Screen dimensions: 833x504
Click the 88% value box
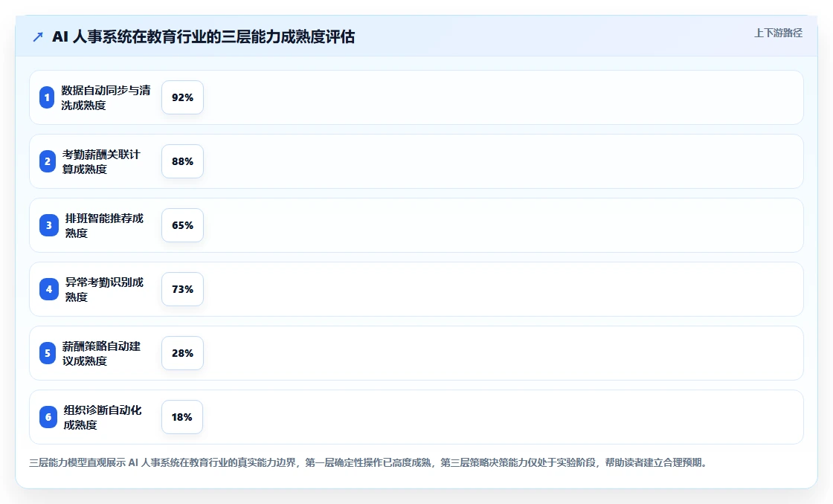(182, 161)
